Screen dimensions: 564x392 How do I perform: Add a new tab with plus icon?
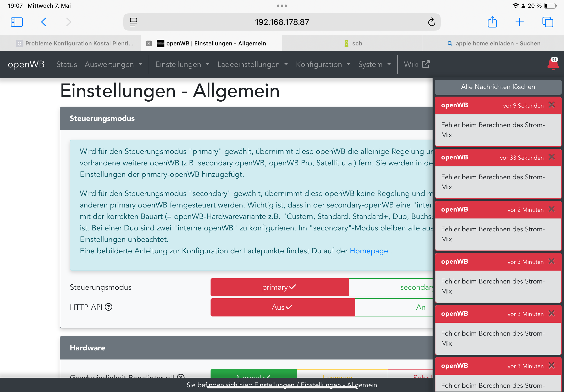[x=519, y=22]
